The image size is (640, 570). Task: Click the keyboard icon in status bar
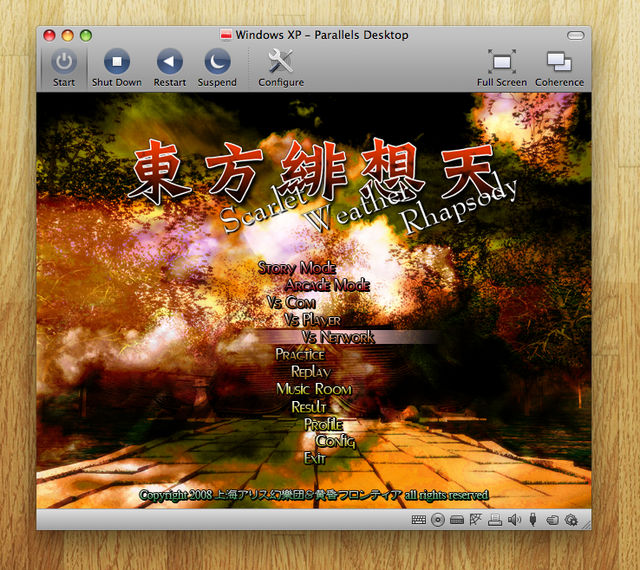pos(419,520)
